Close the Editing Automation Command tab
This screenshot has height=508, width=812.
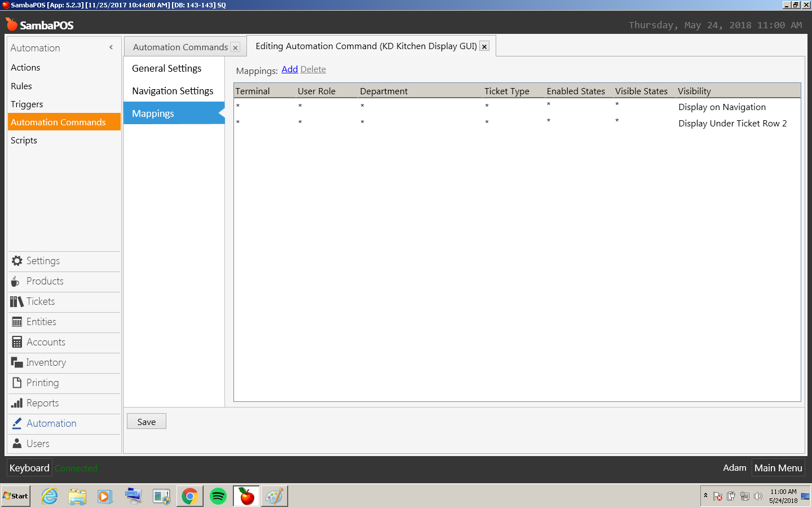click(x=484, y=47)
